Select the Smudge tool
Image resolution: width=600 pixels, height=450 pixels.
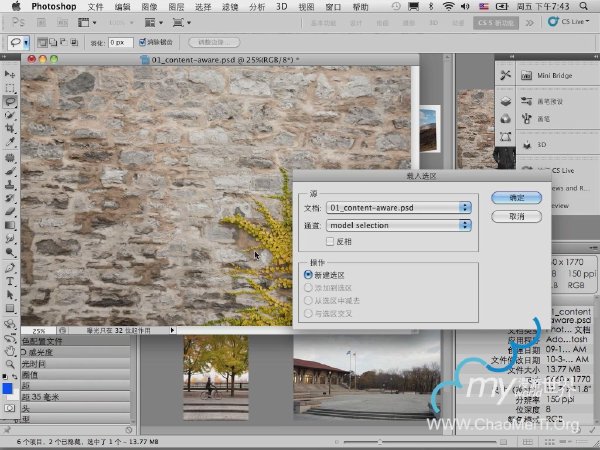point(10,238)
